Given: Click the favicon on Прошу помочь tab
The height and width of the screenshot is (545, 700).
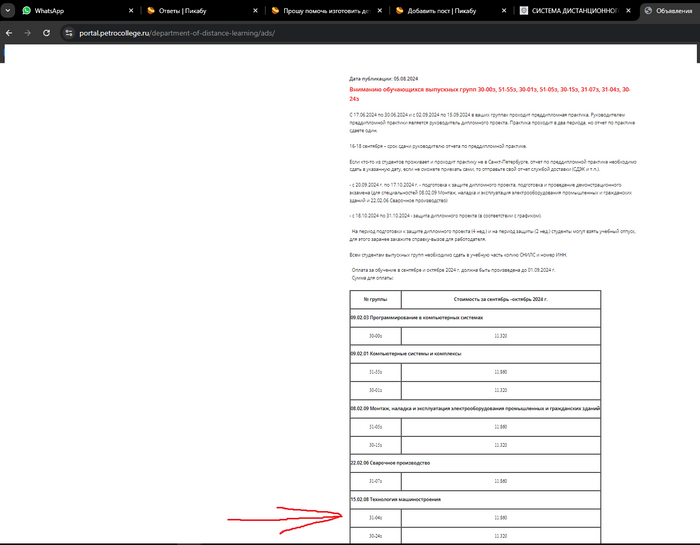Looking at the screenshot, I should (x=275, y=11).
